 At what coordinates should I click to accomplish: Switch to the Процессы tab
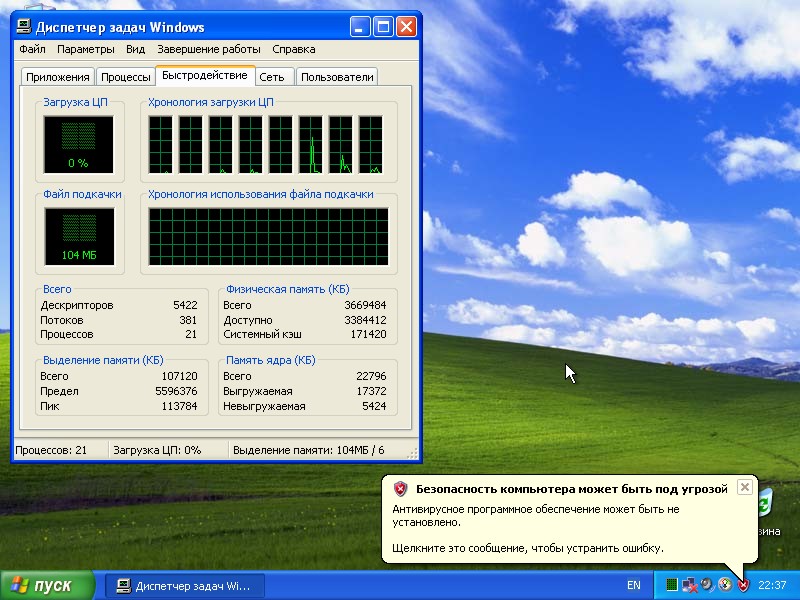click(126, 77)
